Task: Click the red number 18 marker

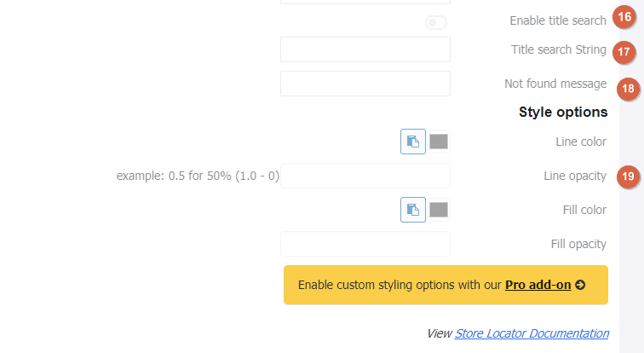Action: pyautogui.click(x=628, y=89)
